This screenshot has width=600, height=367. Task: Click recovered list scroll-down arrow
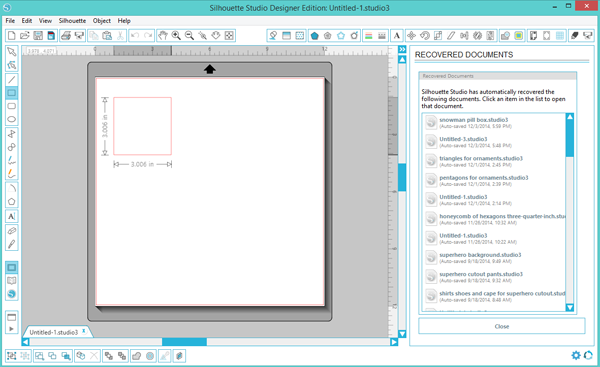[570, 307]
